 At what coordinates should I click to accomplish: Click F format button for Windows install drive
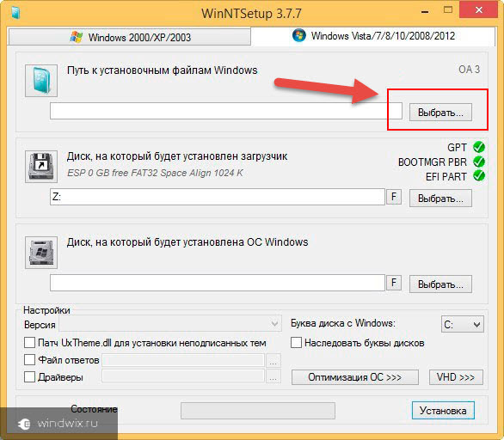(394, 283)
